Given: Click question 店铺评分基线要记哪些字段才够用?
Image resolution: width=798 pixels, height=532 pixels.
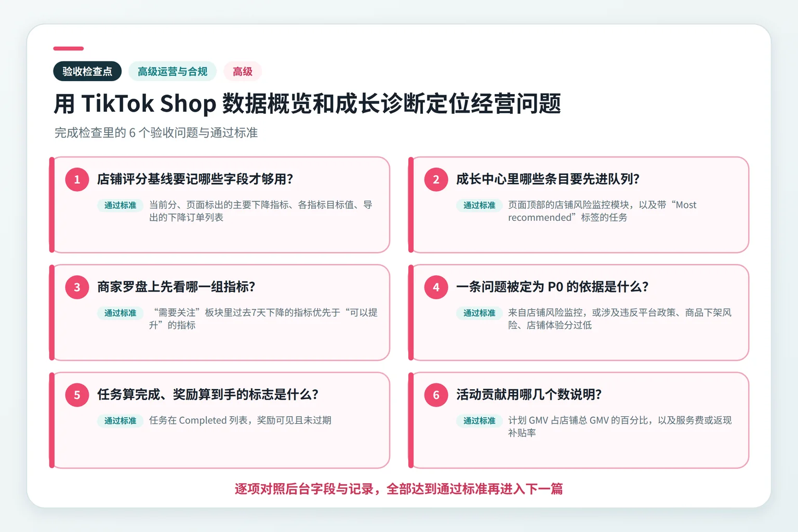Looking at the screenshot, I should point(195,179).
